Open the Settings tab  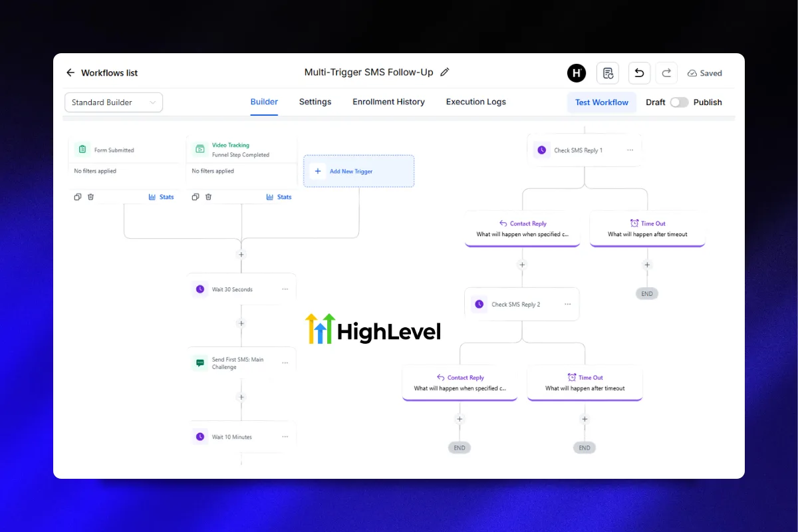click(x=315, y=102)
